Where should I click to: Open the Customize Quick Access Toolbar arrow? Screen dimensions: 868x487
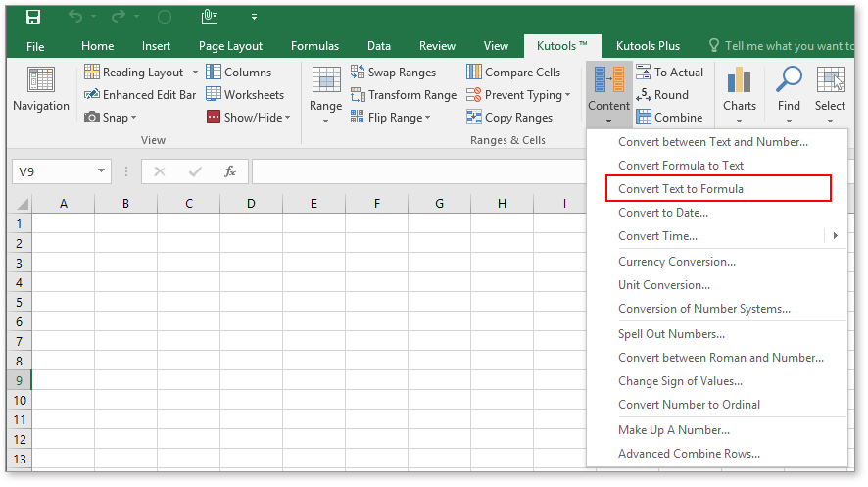click(254, 17)
